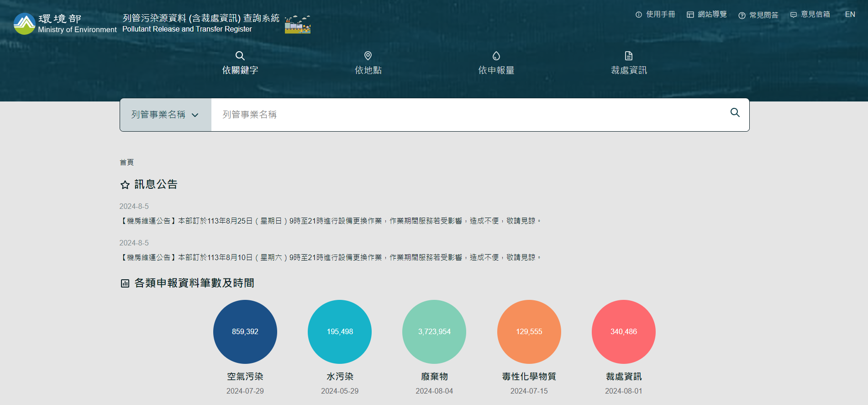
Task: Open the 常見問答 FAQ link
Action: click(758, 16)
